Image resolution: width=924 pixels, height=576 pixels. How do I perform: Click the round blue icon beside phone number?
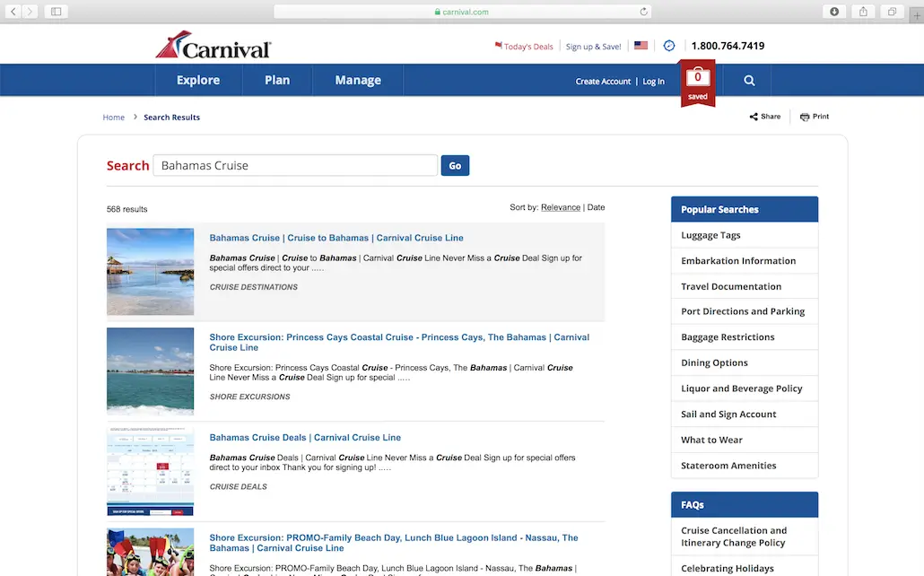click(x=669, y=46)
